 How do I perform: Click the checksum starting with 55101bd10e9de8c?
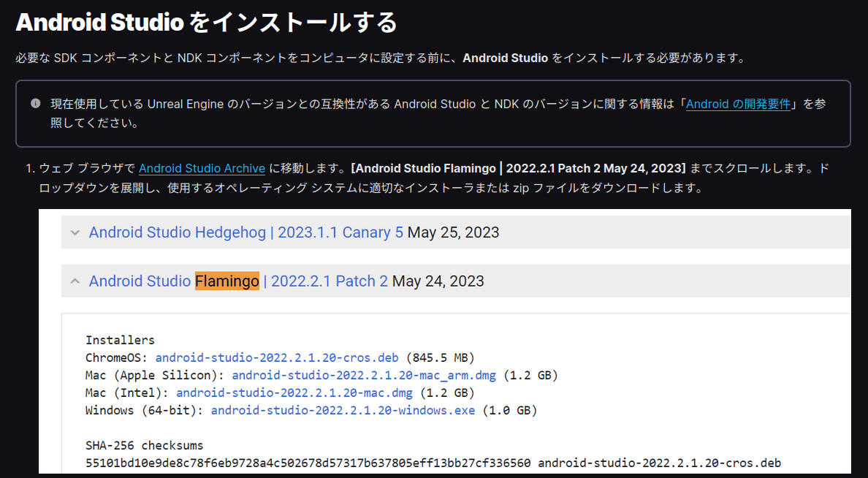308,463
